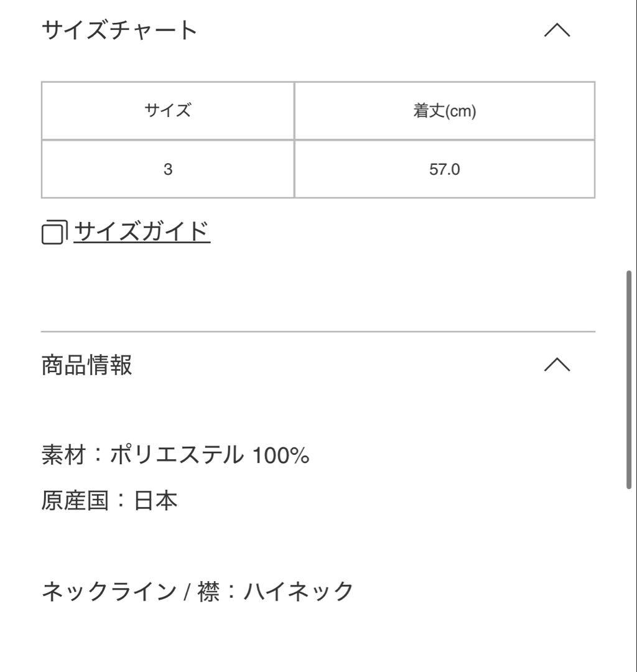Click the ハイネック neckline value
This screenshot has height=672, width=637.
(x=299, y=592)
